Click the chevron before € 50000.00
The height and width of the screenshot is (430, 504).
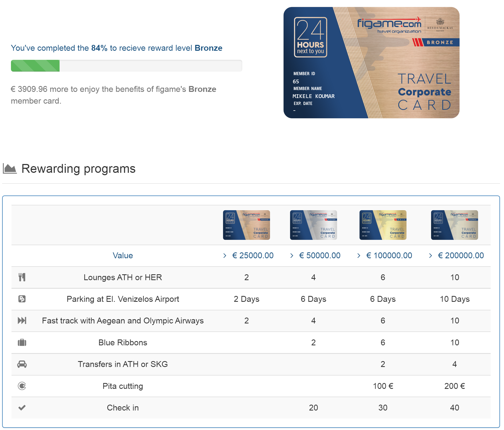pyautogui.click(x=292, y=256)
